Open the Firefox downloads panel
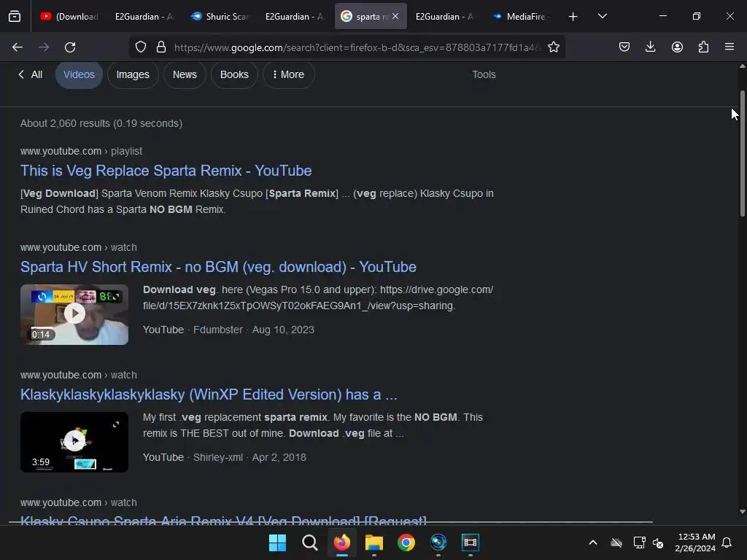 coord(650,47)
